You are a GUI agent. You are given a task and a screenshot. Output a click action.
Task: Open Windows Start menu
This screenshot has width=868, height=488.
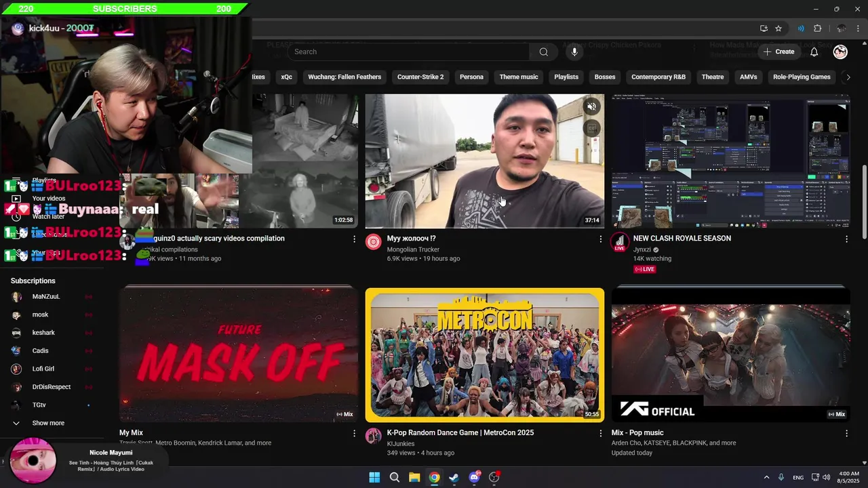click(374, 477)
